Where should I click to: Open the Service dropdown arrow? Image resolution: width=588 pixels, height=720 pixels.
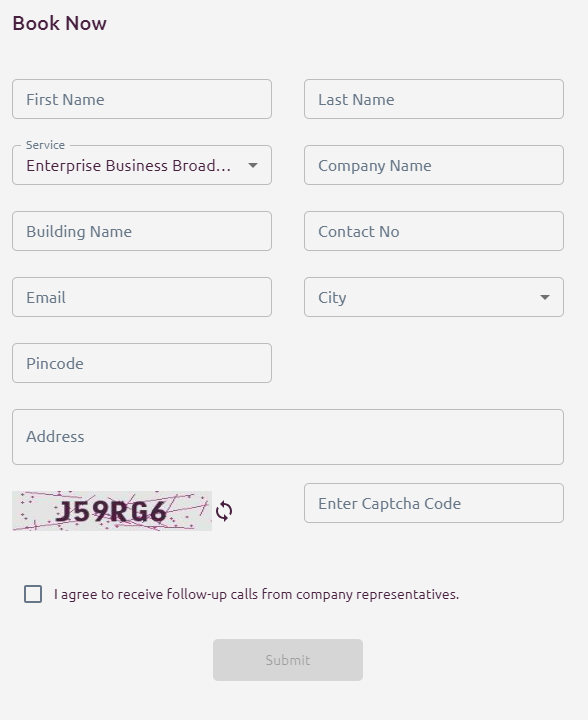pos(253,165)
